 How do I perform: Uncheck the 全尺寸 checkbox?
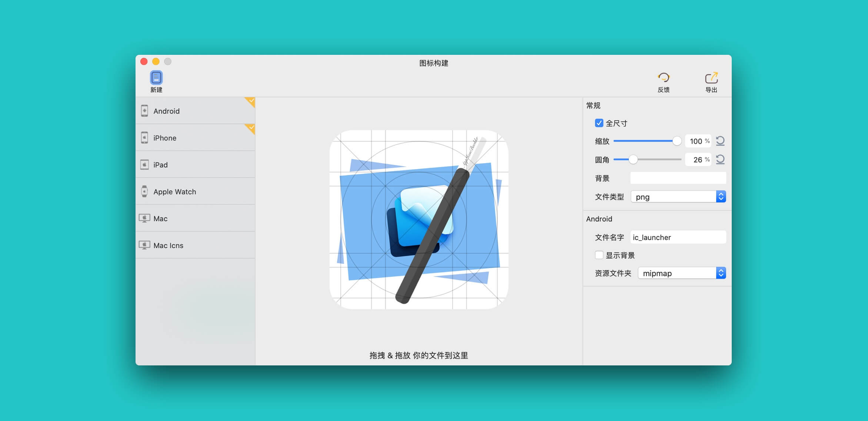click(599, 123)
